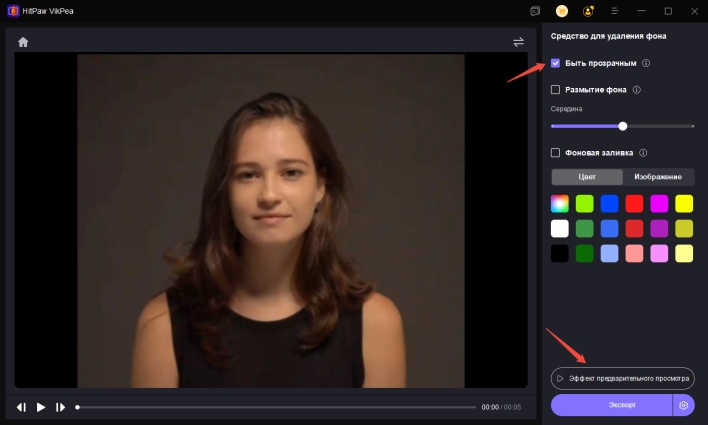Click the swap compare view icon
This screenshot has height=425, width=708.
pyautogui.click(x=518, y=42)
